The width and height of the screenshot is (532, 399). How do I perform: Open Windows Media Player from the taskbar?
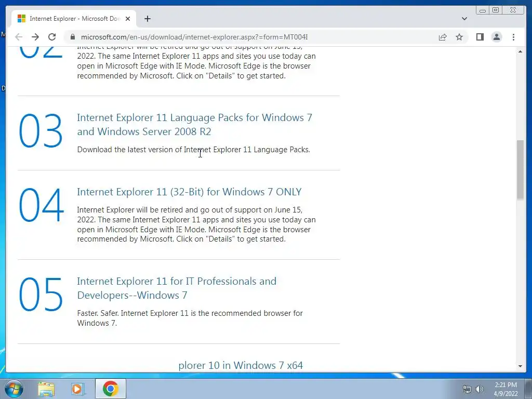(77, 389)
